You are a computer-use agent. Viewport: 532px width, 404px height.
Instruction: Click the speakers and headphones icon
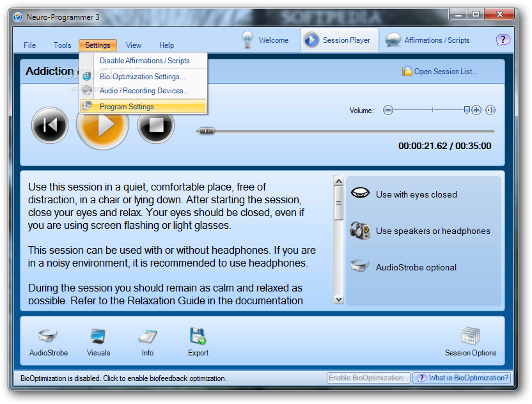click(x=360, y=231)
